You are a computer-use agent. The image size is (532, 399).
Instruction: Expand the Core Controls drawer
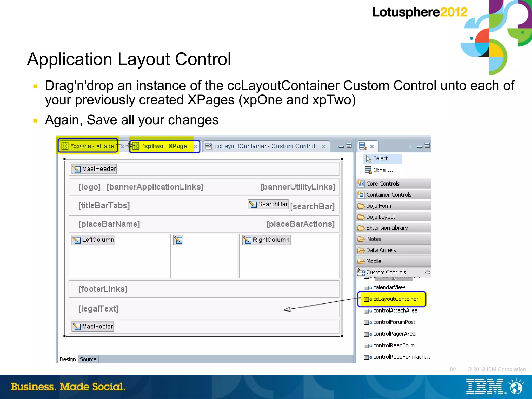tap(394, 184)
